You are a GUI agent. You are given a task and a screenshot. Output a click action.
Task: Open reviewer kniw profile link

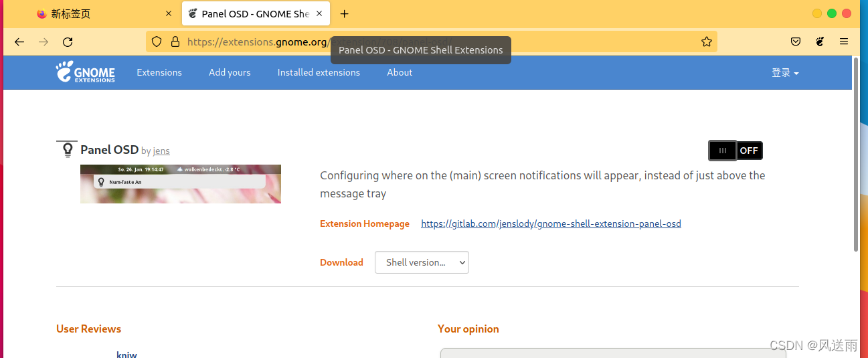click(x=126, y=354)
